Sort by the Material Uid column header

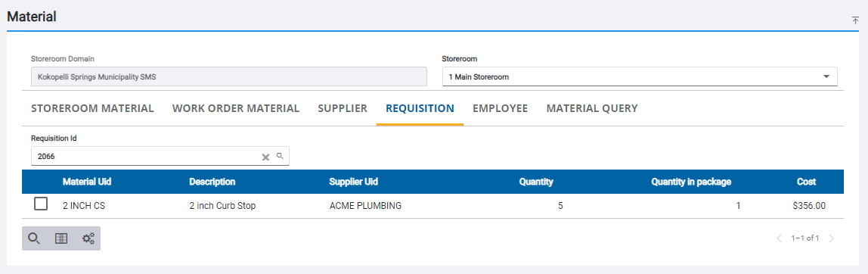coord(88,182)
